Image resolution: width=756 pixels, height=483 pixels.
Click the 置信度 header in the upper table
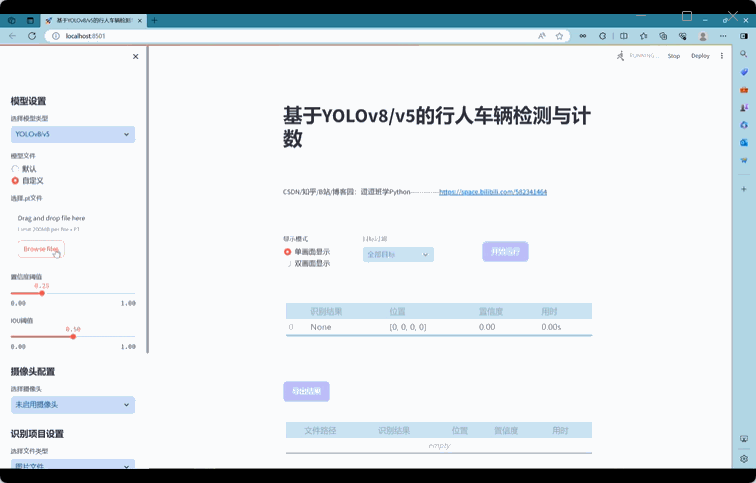click(x=491, y=311)
